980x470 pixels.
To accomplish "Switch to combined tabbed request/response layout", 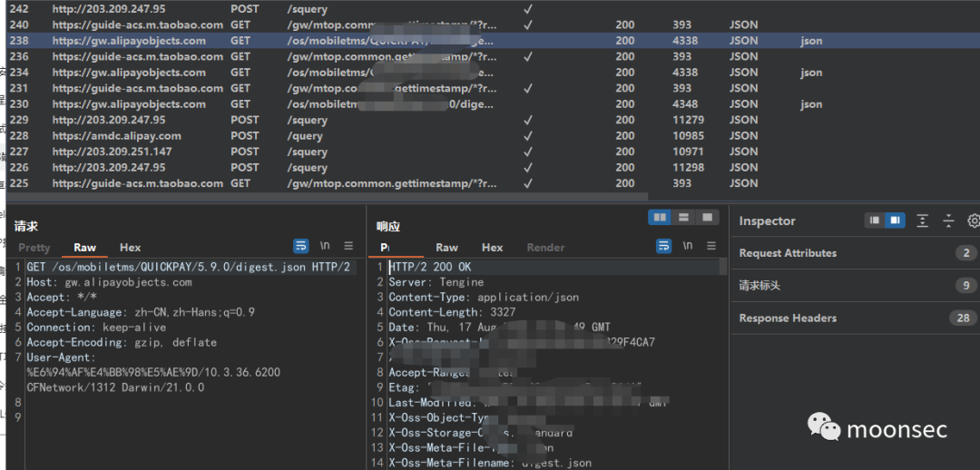I will 708,218.
